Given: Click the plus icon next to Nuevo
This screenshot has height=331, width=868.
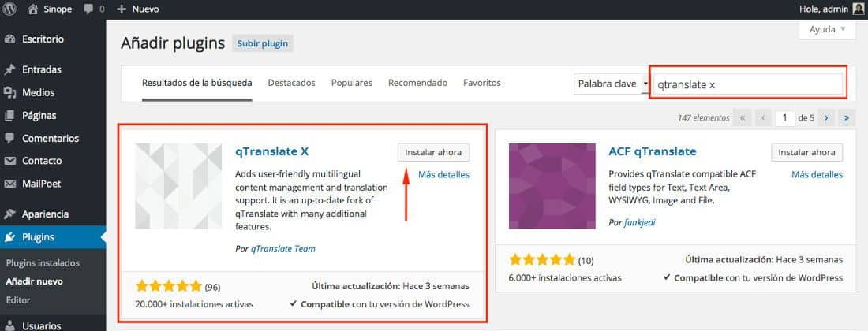Looking at the screenshot, I should tap(122, 9).
